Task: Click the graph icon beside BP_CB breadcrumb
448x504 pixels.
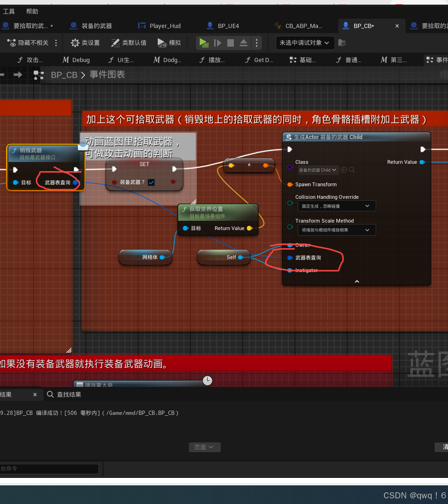Action: [39, 75]
